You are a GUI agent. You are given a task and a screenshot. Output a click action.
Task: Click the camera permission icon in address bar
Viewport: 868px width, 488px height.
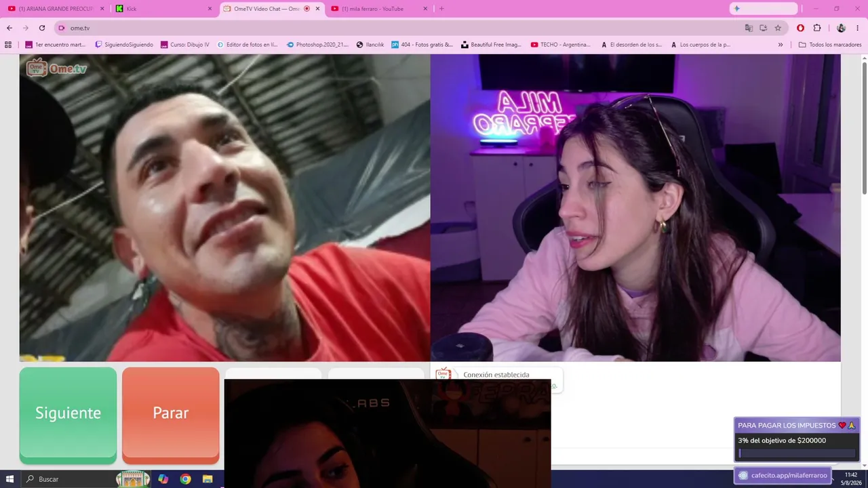tap(62, 28)
